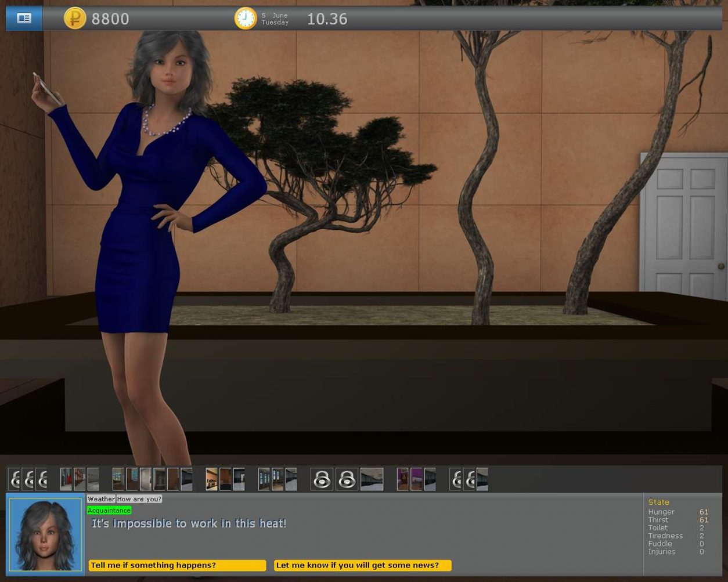Click the green Acquaintance relationship label

point(109,511)
